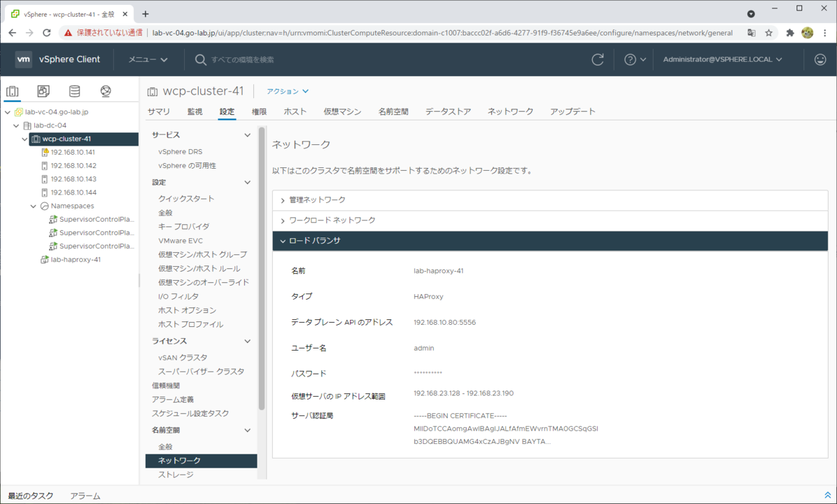Click lab-haproxy-41 load balancer name value
The image size is (837, 504).
[x=439, y=270]
